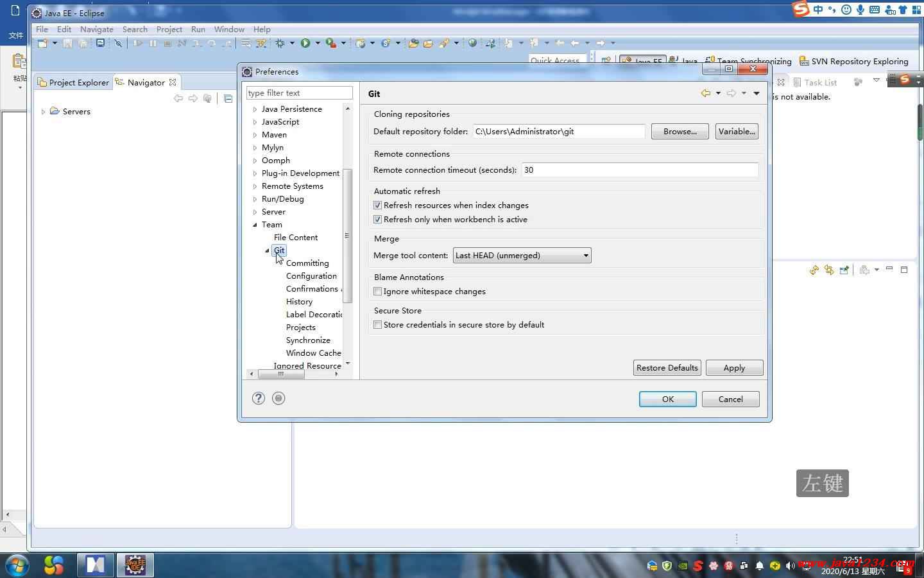Click the Browse... button
This screenshot has height=578, width=924.
tap(680, 132)
